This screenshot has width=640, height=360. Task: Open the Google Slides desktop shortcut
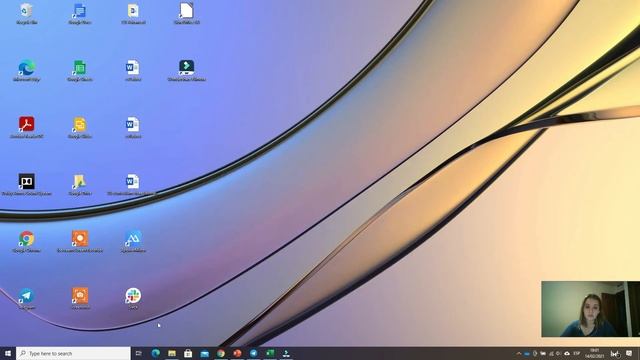click(80, 127)
